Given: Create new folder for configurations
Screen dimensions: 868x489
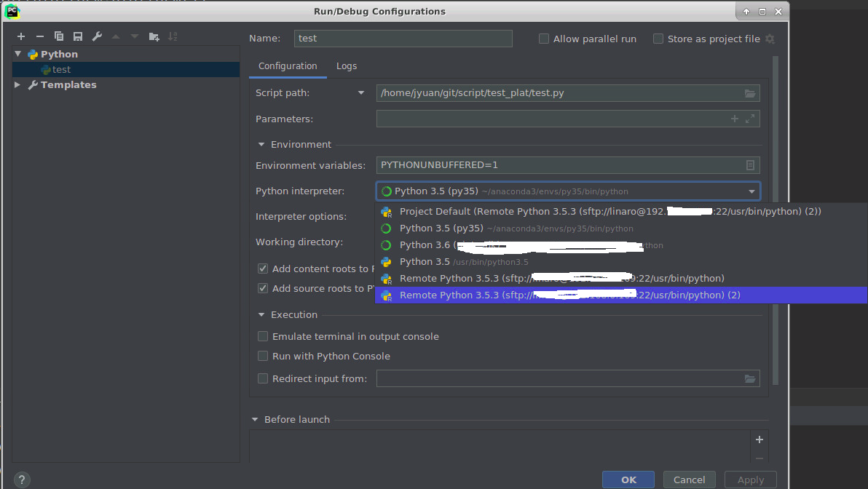Looking at the screenshot, I should 154,36.
